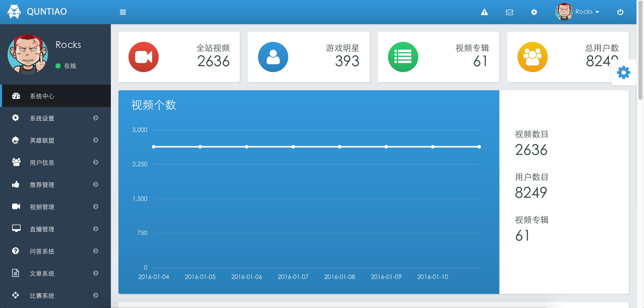The image size is (644, 308).
Task: Expand the 英雄联盟 sidebar arrow
Action: coord(95,140)
